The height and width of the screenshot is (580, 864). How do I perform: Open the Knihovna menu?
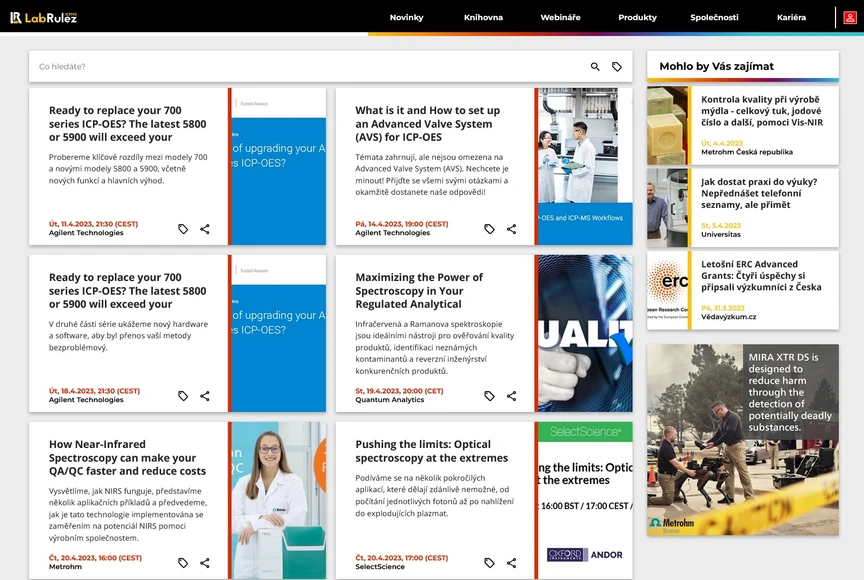tap(483, 18)
